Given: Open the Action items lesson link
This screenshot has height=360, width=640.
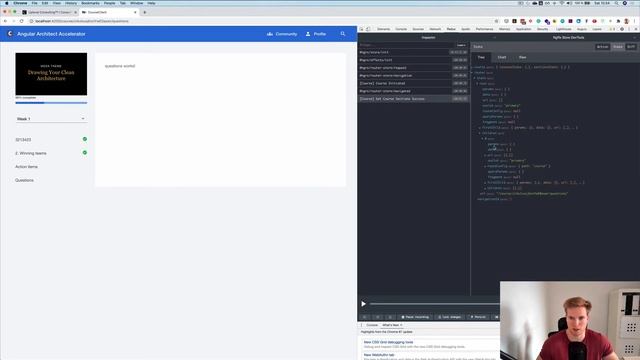Looking at the screenshot, I should [27, 167].
